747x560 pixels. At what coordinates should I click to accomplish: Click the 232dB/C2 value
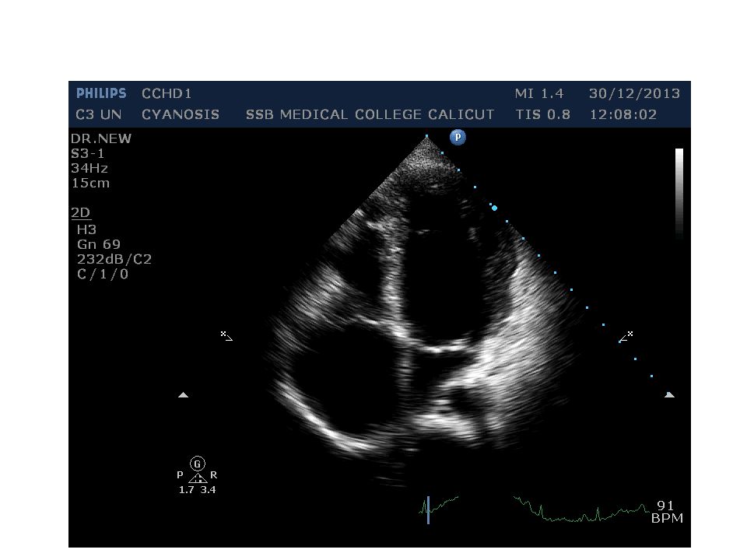tap(114, 259)
